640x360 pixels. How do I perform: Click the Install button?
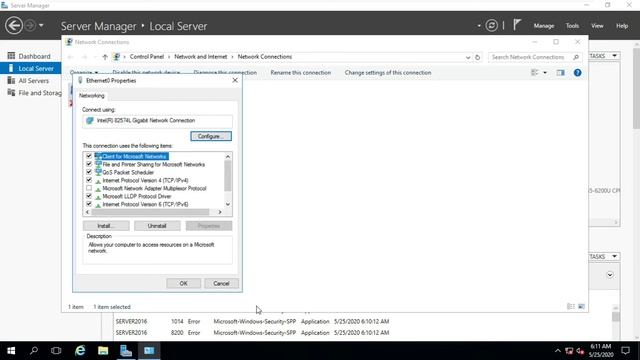(x=106, y=226)
